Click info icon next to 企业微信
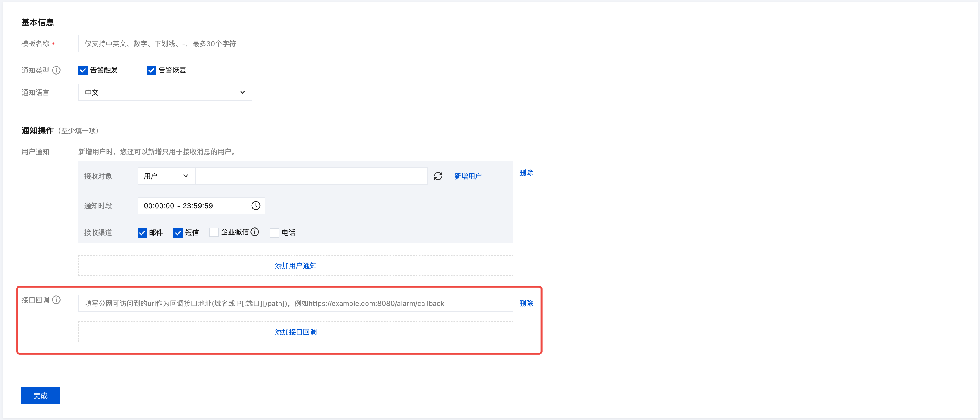The height and width of the screenshot is (420, 980). pyautogui.click(x=255, y=232)
